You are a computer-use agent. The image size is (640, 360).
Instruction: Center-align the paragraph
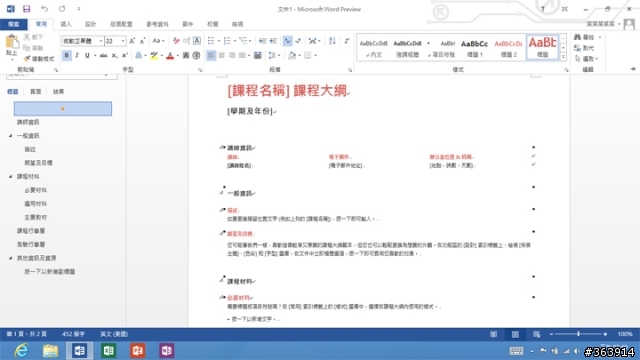tap(222, 56)
